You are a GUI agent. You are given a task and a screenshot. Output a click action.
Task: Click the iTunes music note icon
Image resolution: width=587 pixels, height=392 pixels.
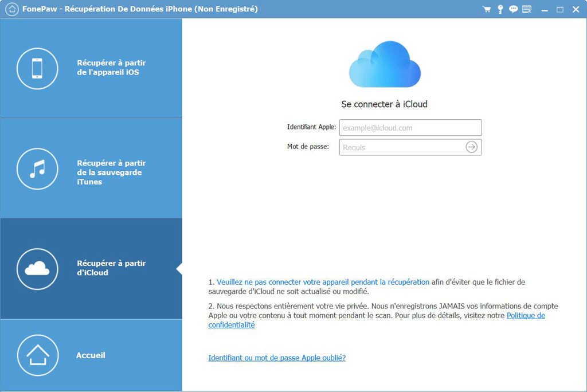(37, 168)
